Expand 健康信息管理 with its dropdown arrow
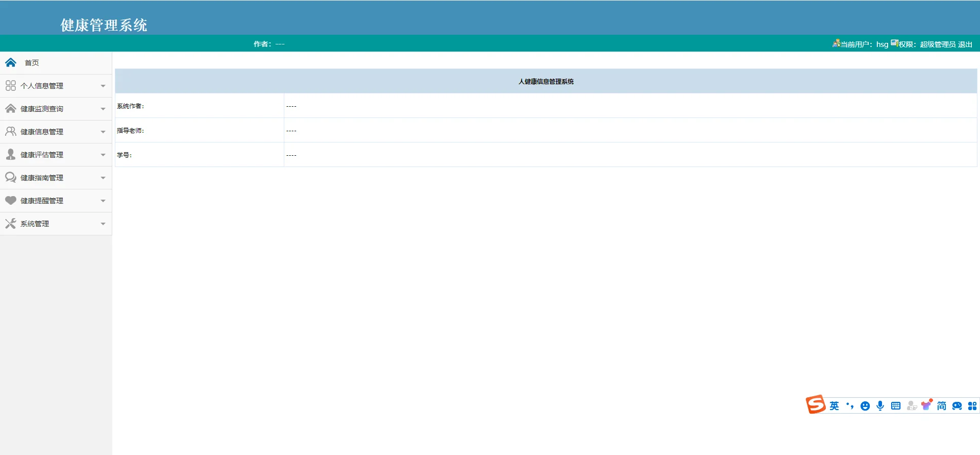 pos(103,132)
